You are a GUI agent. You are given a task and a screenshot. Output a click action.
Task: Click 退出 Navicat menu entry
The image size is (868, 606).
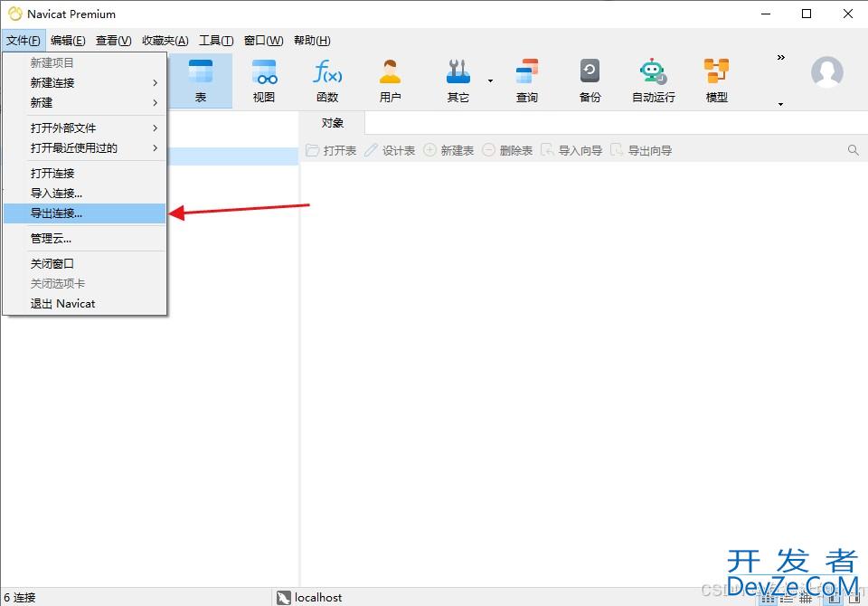coord(62,304)
